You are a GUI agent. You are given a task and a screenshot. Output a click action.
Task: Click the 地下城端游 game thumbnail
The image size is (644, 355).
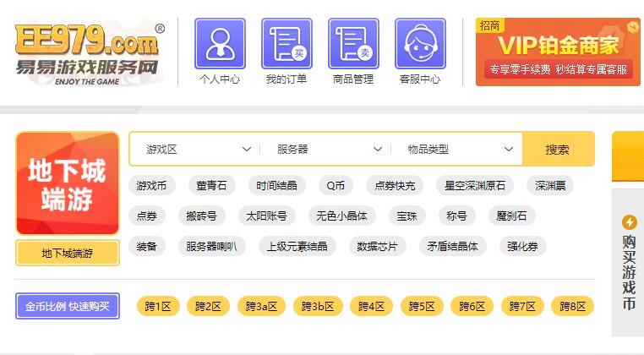pos(68,183)
